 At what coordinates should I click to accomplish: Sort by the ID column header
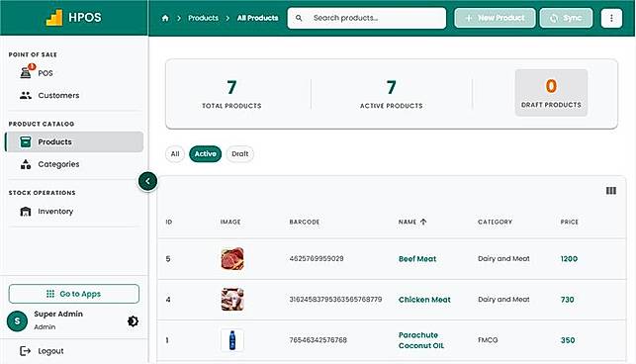click(x=169, y=222)
